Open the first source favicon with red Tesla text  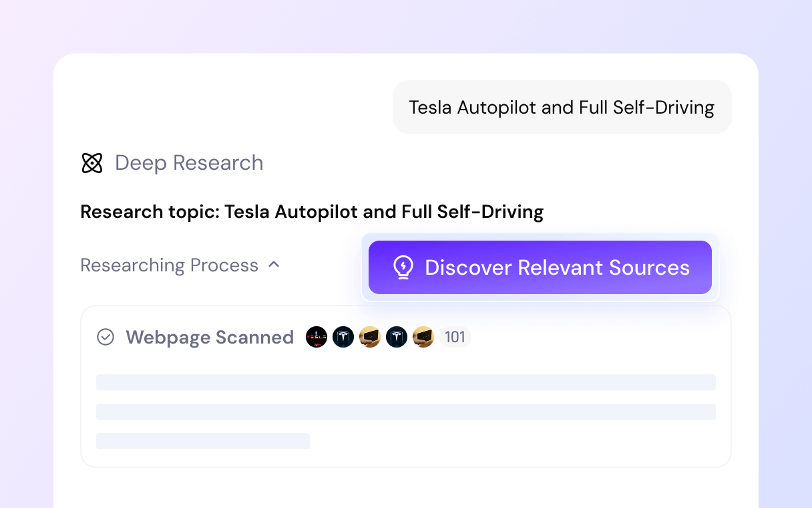pos(317,337)
